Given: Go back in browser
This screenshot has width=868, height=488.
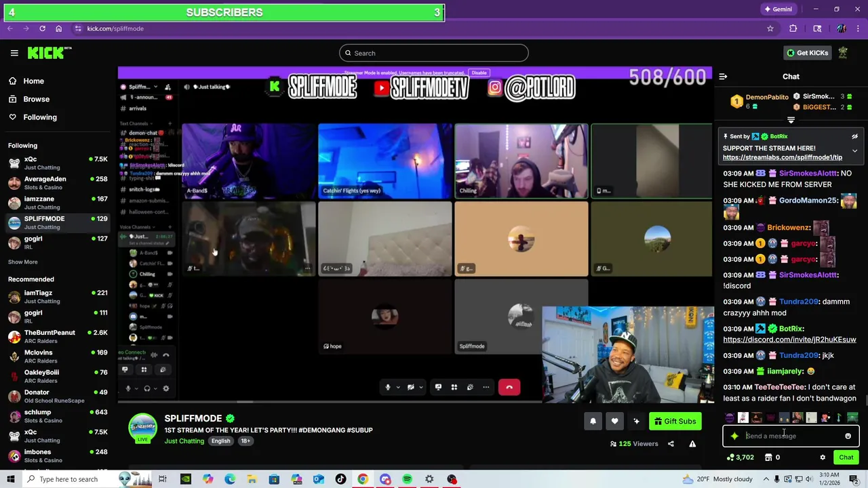Looking at the screenshot, I should point(9,28).
